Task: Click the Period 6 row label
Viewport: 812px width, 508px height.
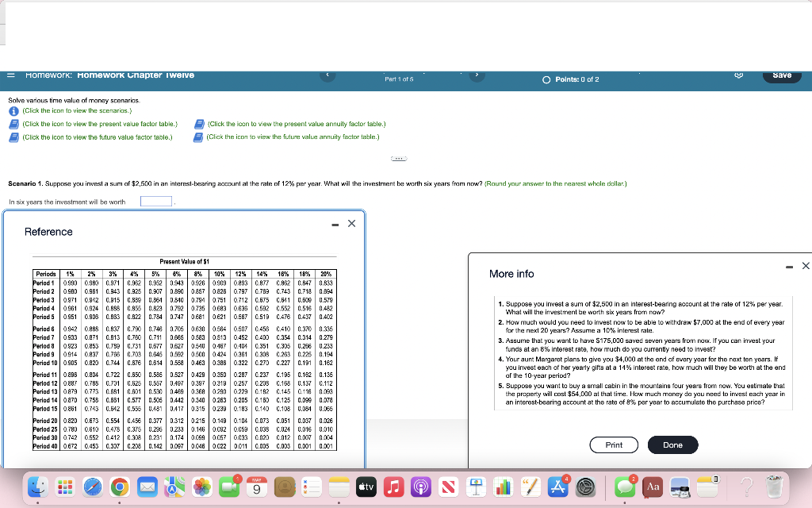Action: 46,329
